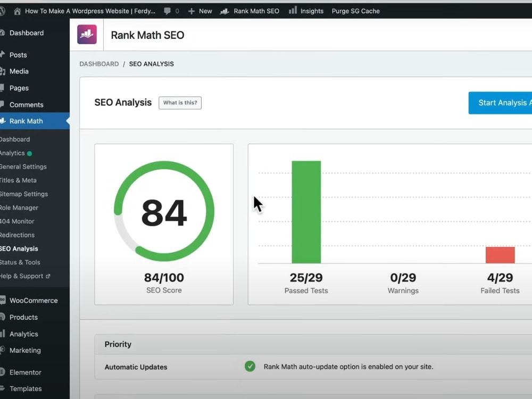Open the WooCommerce Analytics menu
532x399 pixels.
coord(24,334)
